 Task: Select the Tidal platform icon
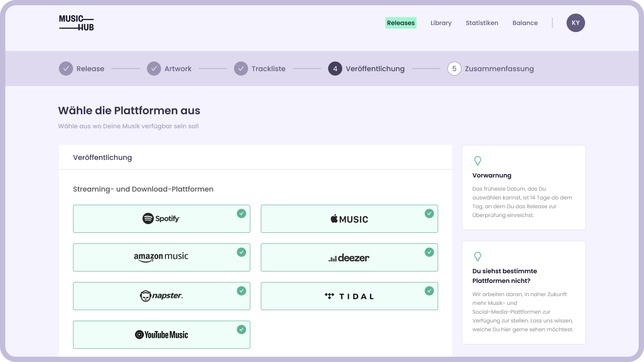(x=349, y=296)
